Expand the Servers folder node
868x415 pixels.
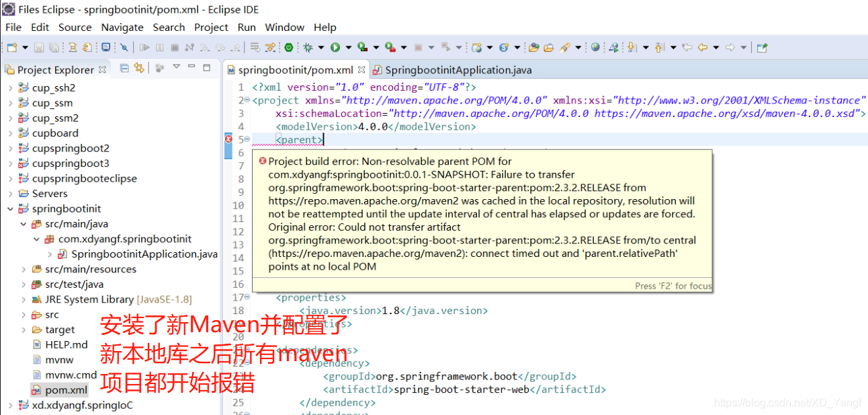click(x=10, y=194)
